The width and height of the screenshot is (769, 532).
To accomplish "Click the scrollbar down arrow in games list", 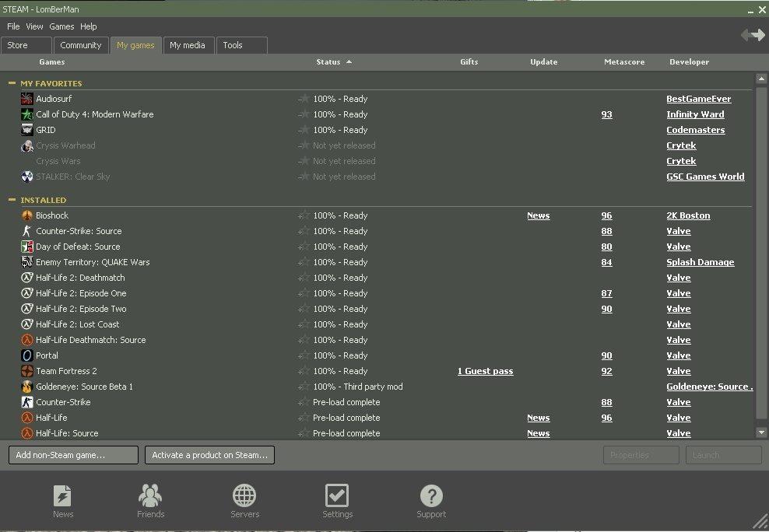I will click(x=760, y=432).
